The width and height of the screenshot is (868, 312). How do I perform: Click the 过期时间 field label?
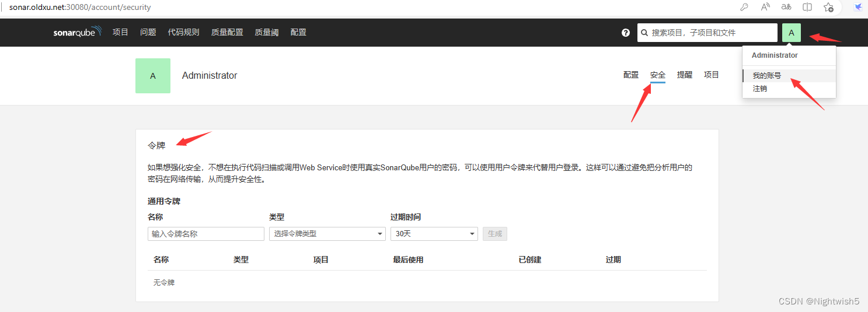point(406,217)
